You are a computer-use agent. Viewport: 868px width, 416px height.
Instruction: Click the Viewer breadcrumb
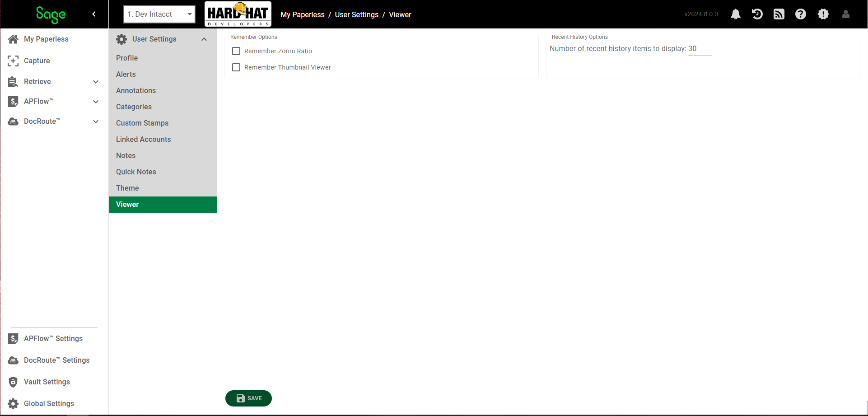point(400,14)
